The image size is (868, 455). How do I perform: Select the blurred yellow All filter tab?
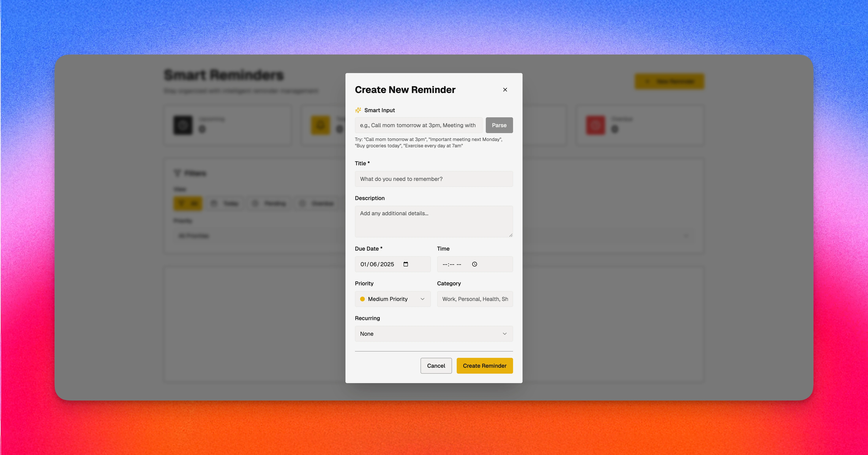tap(188, 203)
